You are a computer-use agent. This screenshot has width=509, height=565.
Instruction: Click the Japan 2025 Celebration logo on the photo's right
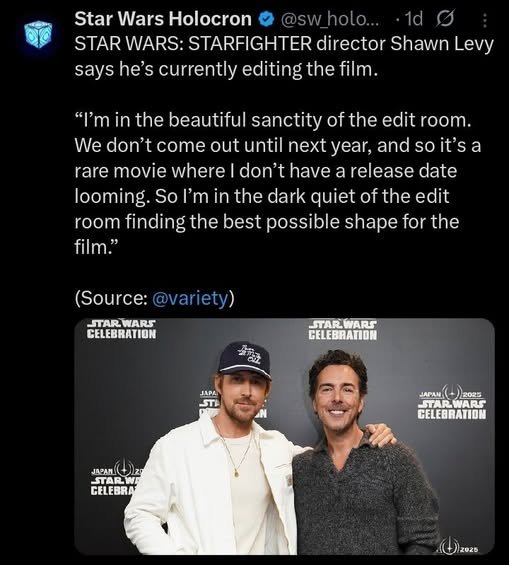pyautogui.click(x=452, y=402)
